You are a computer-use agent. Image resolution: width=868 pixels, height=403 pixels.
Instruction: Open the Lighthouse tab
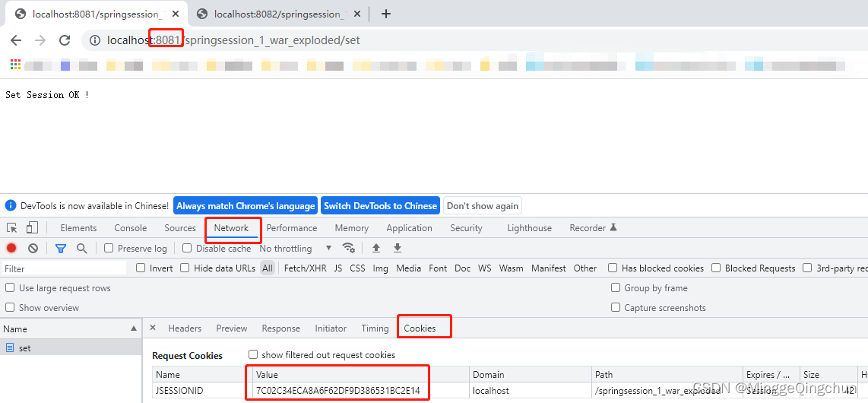click(x=529, y=228)
